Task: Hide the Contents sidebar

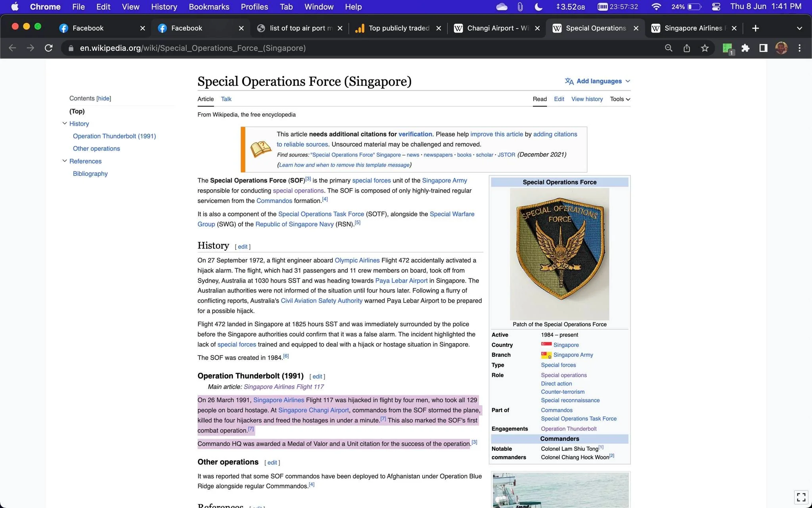Action: tap(104, 98)
